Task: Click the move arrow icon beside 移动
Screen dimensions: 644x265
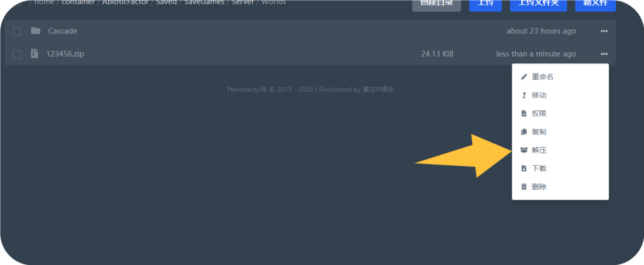Action: pyautogui.click(x=524, y=95)
